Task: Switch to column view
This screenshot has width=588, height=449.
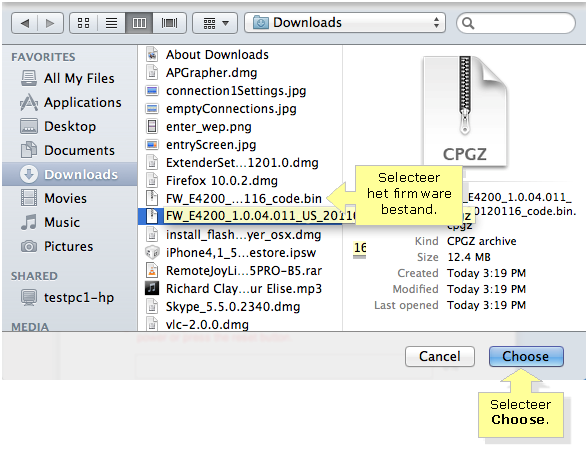Action: 139,23
